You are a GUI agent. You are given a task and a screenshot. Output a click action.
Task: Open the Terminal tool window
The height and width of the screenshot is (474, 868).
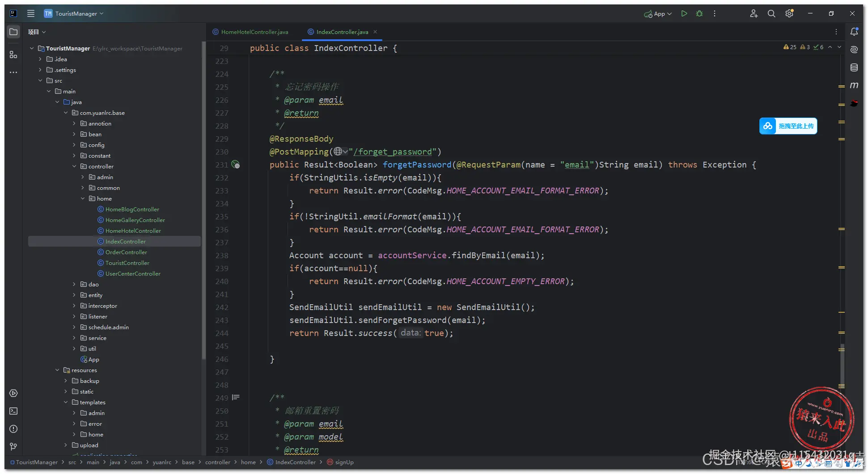13,411
